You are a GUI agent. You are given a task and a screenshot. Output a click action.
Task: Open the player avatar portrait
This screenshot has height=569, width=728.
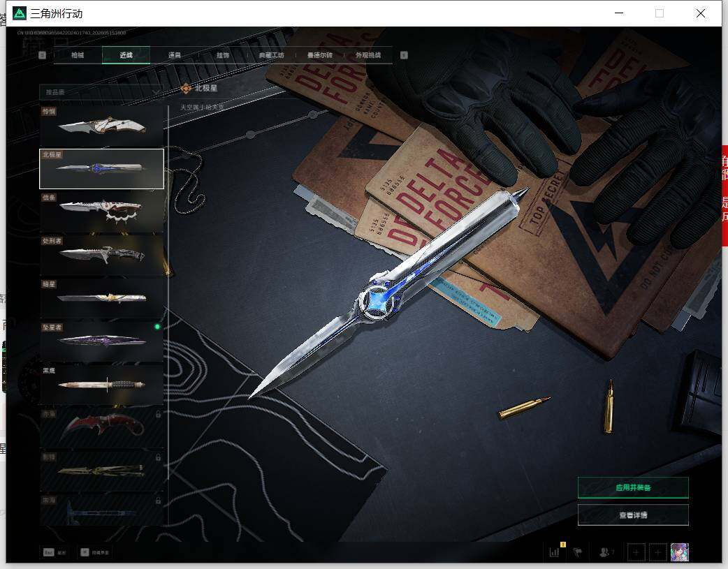[680, 552]
